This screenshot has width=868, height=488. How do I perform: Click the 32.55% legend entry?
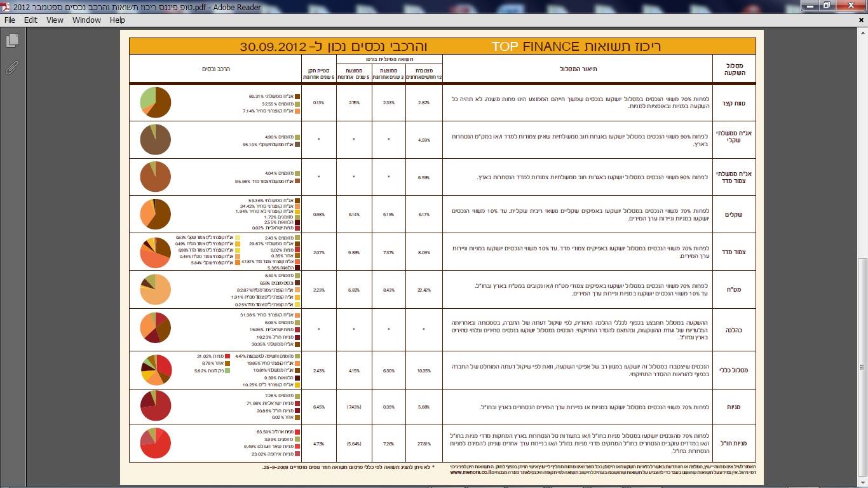pos(281,104)
